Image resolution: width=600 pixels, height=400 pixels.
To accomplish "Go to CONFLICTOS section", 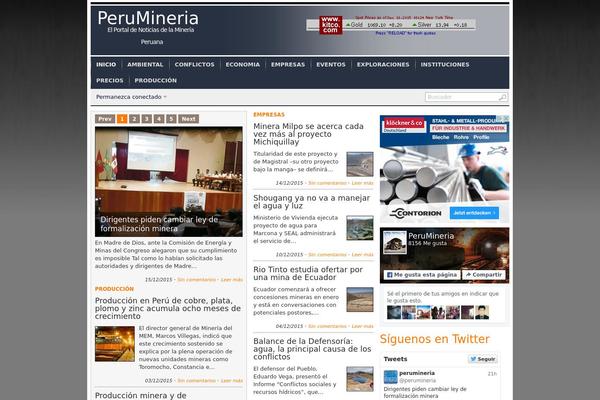I will coord(194,65).
